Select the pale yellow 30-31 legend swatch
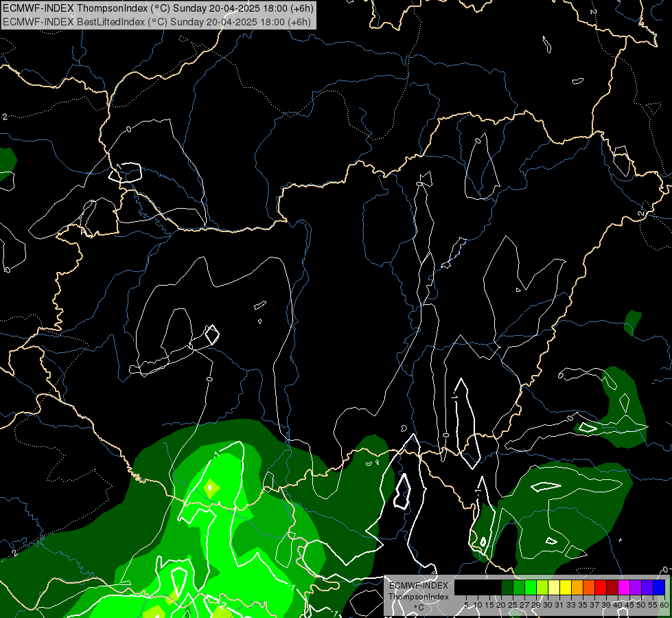This screenshot has height=618, width=672. 554,587
